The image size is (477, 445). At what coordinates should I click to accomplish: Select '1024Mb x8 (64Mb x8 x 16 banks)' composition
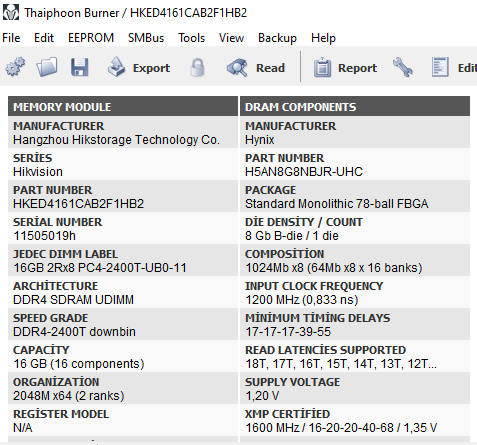[x=334, y=268]
